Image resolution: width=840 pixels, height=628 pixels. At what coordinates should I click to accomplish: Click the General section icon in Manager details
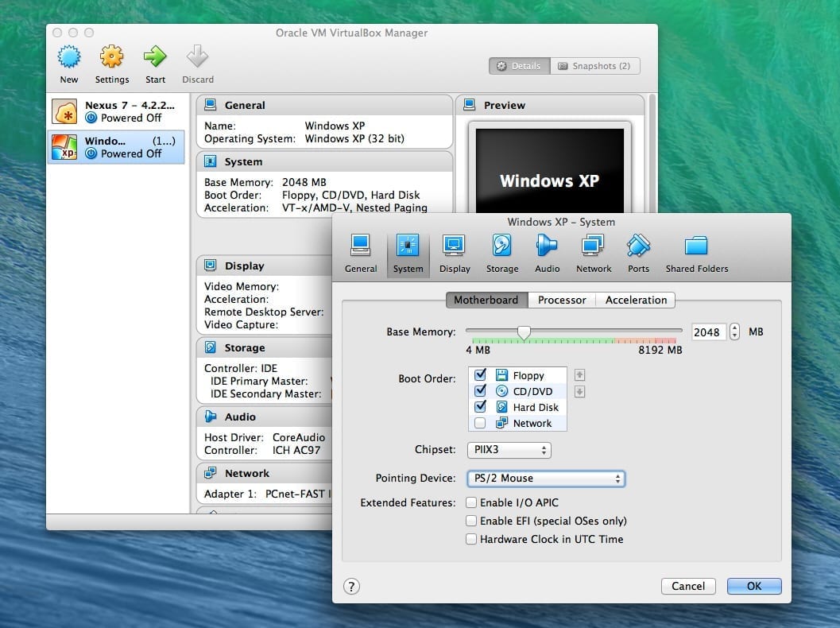tap(211, 104)
